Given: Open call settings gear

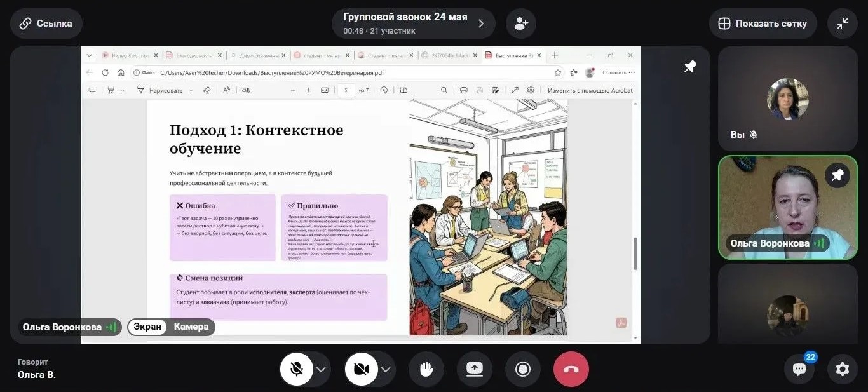Looking at the screenshot, I should coord(843,369).
